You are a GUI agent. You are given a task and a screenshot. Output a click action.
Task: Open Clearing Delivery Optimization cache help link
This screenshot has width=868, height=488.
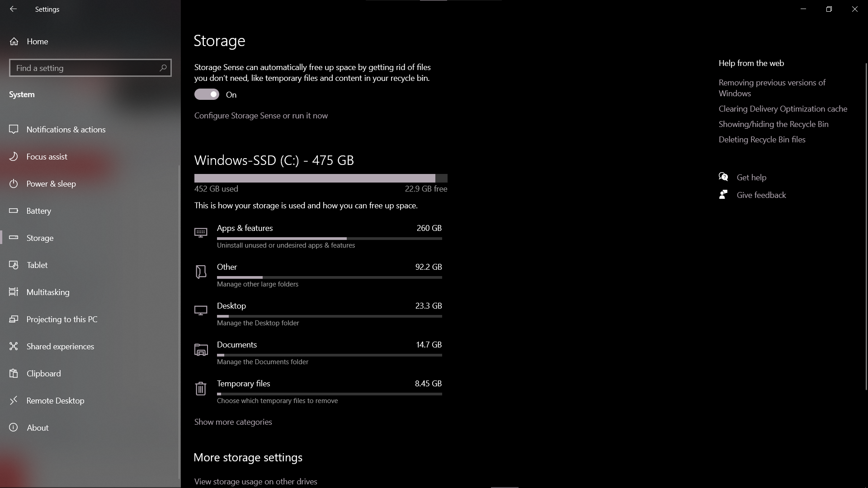click(783, 109)
